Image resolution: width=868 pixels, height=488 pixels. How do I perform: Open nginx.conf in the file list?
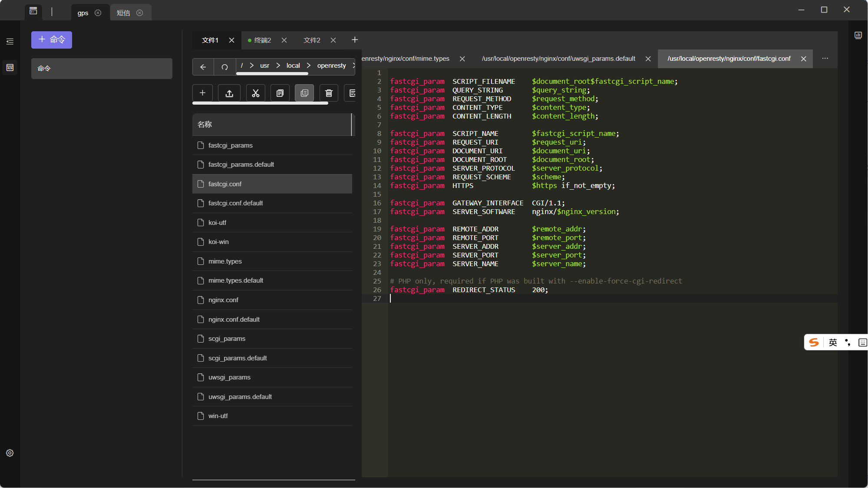tap(223, 300)
